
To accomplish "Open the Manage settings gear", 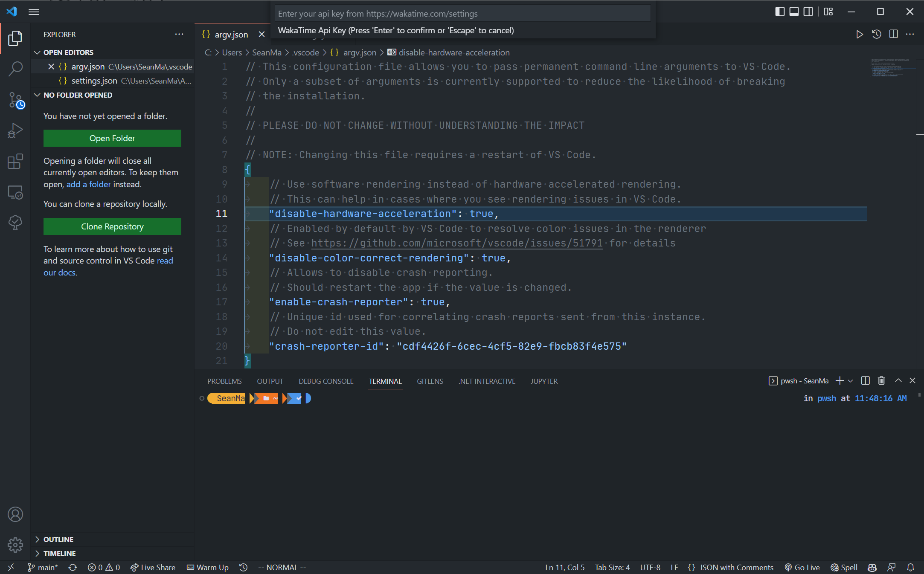I will pos(15,545).
